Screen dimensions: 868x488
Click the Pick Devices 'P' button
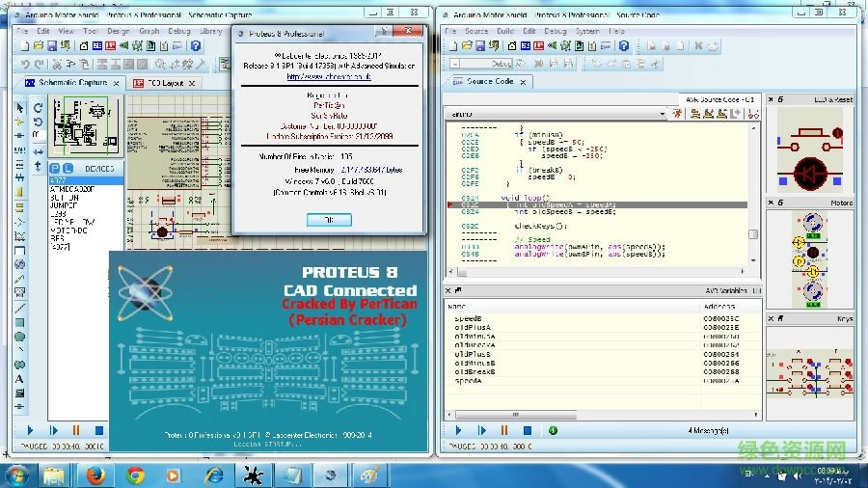[55, 169]
